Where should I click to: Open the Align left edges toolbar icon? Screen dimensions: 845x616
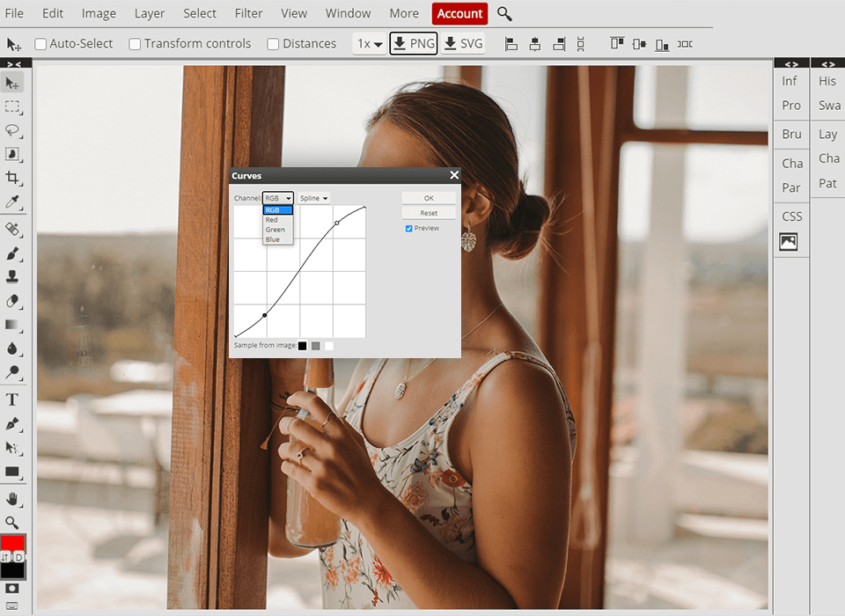(x=511, y=43)
